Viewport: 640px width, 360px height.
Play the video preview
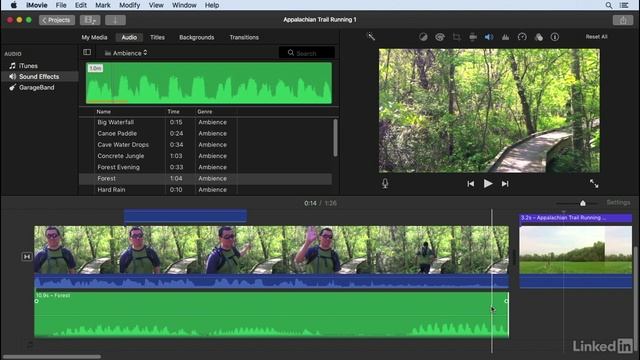488,184
